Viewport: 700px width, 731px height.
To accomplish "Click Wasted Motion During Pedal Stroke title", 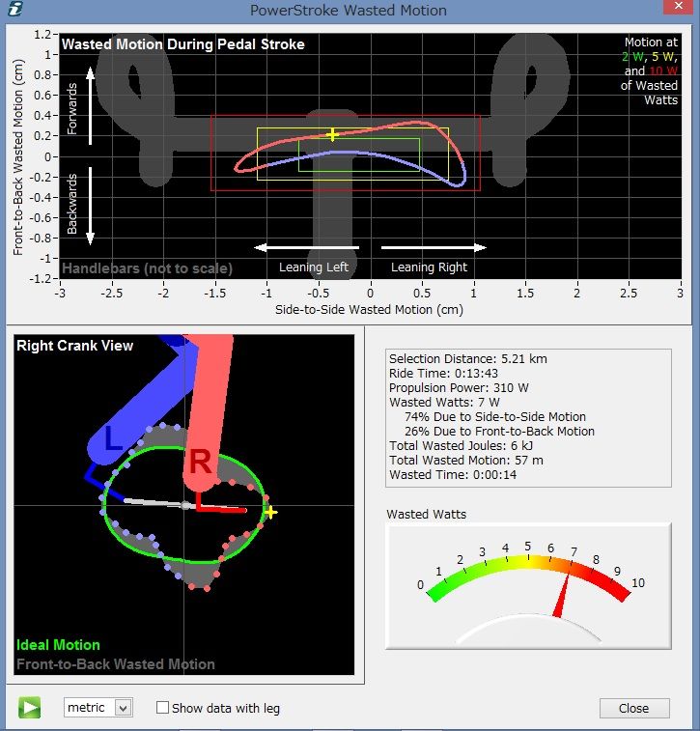I will click(x=183, y=44).
